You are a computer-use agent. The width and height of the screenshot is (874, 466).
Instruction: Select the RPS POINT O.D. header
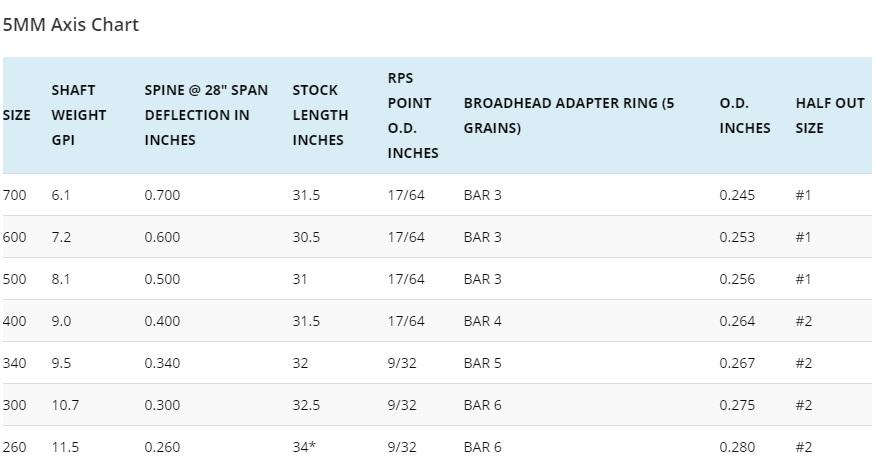[x=412, y=115]
